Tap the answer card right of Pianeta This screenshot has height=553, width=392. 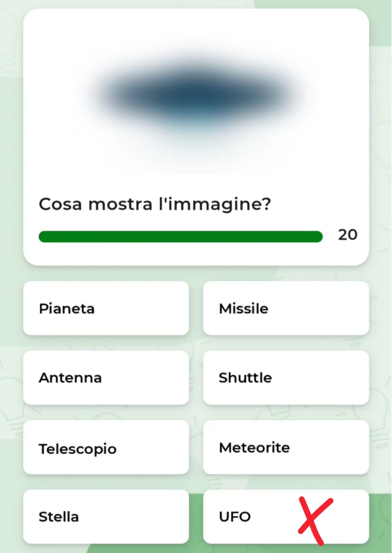click(x=286, y=308)
